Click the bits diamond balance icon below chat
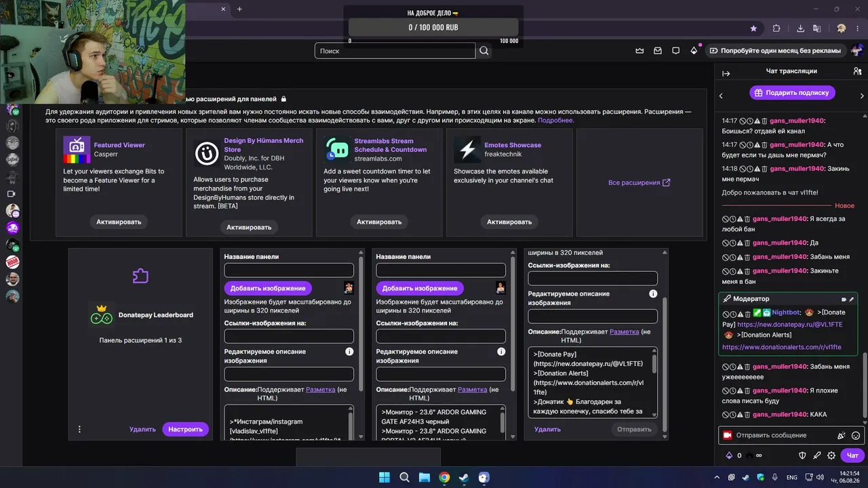Screen dimensions: 868x488 pos(729,455)
